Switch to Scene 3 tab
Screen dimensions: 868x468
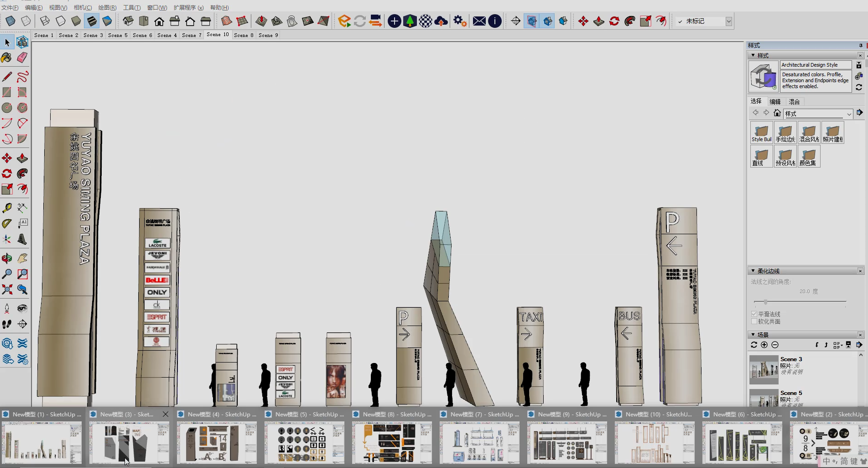point(93,35)
